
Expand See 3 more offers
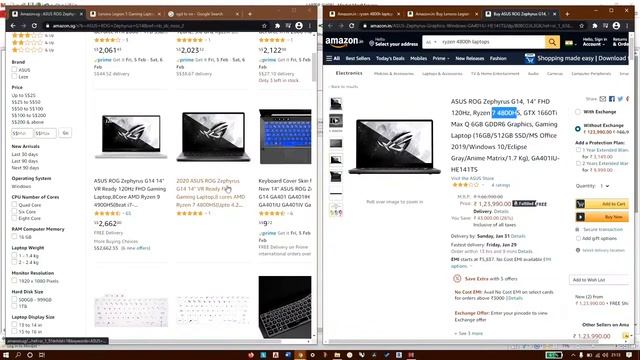point(469,333)
